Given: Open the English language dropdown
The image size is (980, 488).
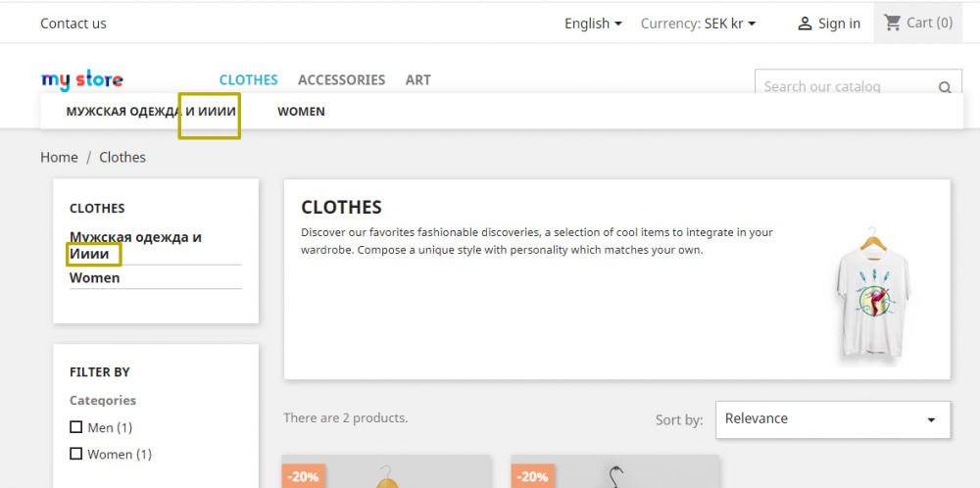Looking at the screenshot, I should (593, 24).
